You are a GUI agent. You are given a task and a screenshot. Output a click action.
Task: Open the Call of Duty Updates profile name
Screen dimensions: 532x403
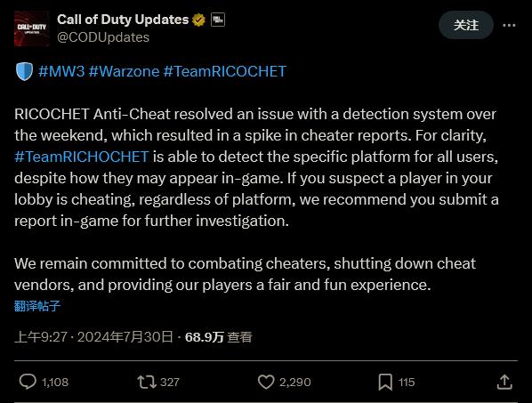tap(123, 20)
